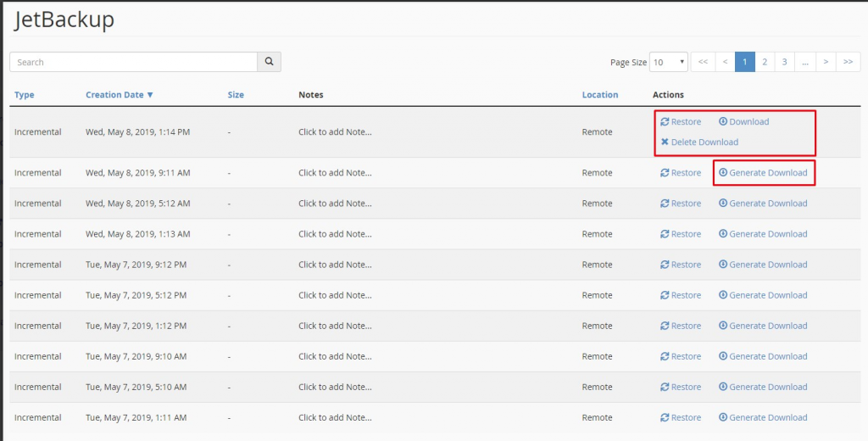
Task: Add a note to the May 7 1:12 PM backup
Action: click(335, 326)
